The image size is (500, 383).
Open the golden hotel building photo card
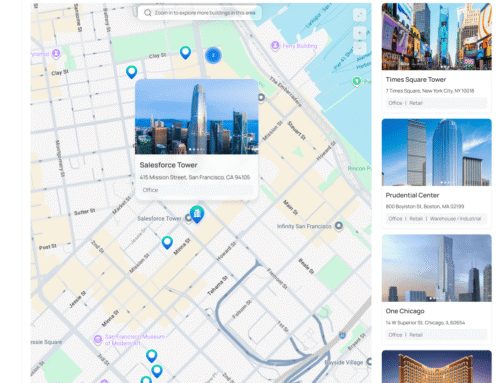pyautogui.click(x=437, y=366)
